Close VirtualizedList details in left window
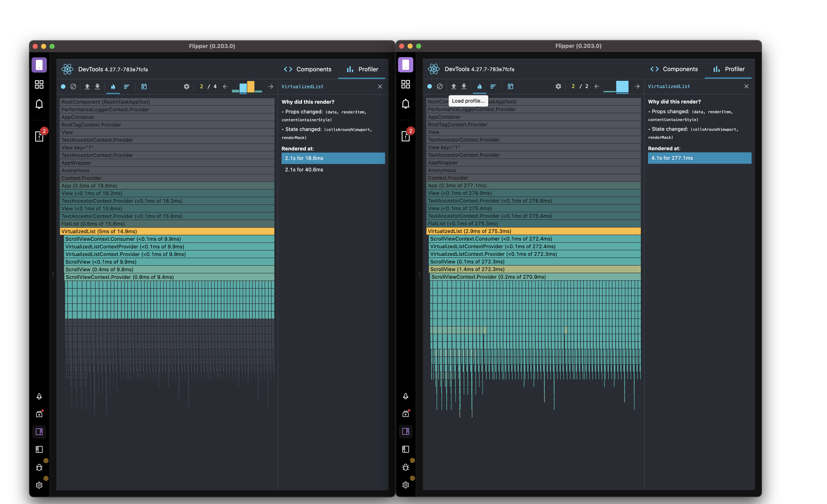Image resolution: width=827 pixels, height=504 pixels. coord(380,87)
